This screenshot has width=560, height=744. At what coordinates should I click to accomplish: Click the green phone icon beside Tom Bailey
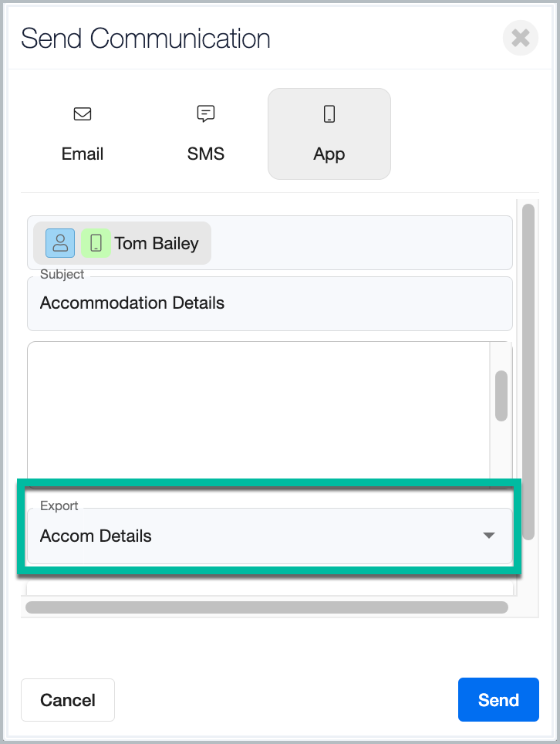[x=96, y=243]
